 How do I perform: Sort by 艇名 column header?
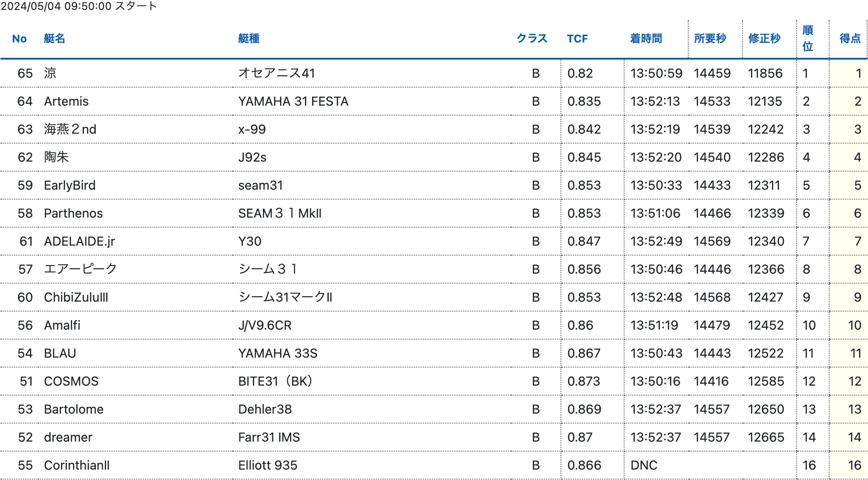point(54,39)
